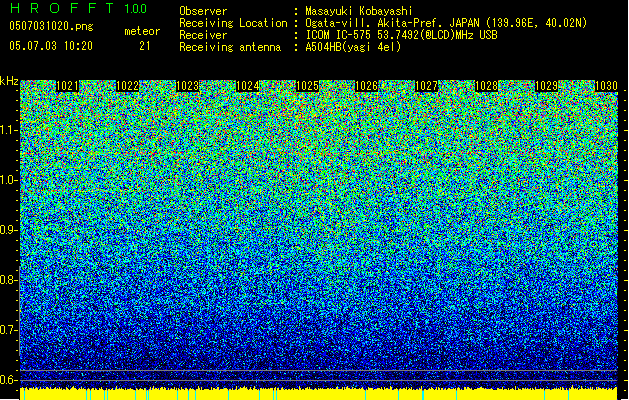Click the 1023 time marker
This screenshot has height=400, width=629.
(187, 86)
